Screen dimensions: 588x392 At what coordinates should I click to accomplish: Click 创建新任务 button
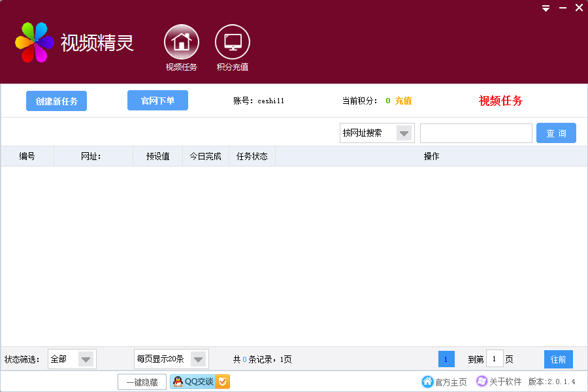[x=56, y=101]
